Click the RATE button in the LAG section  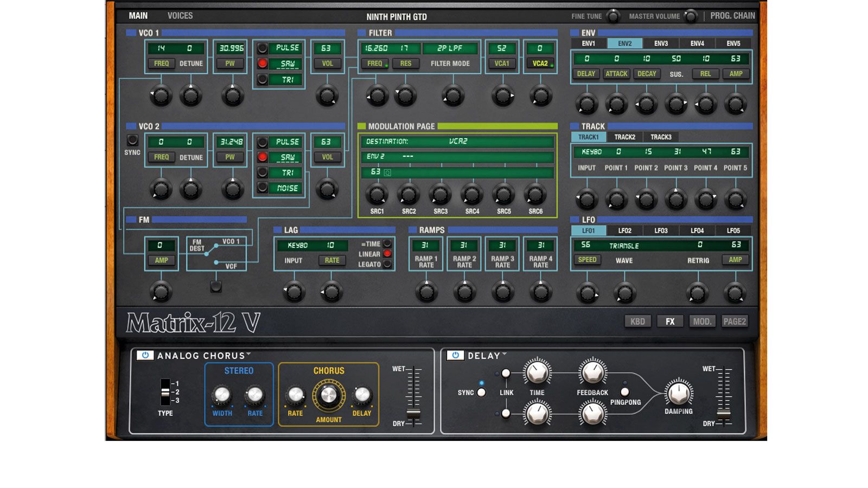click(331, 260)
